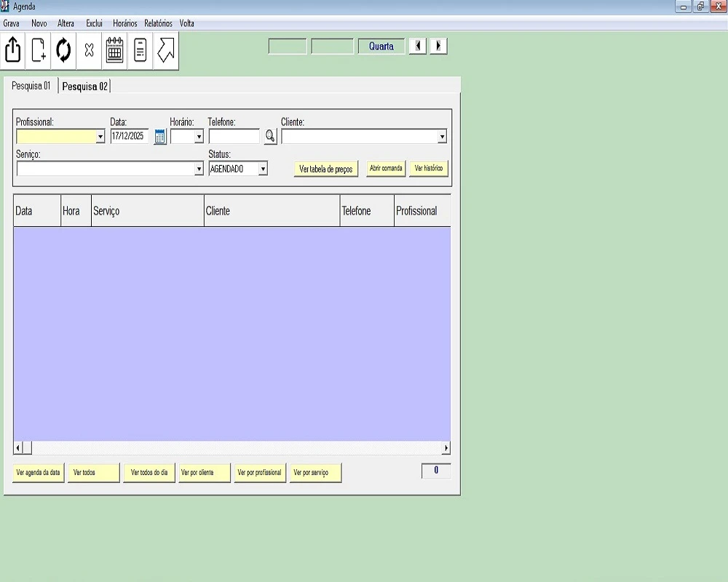The width and height of the screenshot is (728, 582).
Task: Click the Exclui delete X icon
Action: 90,51
